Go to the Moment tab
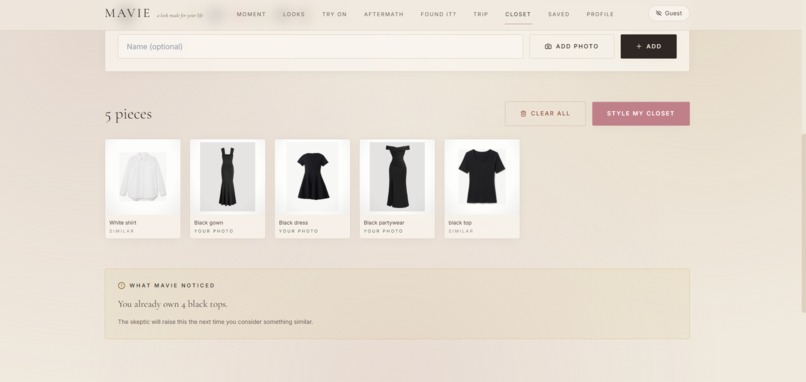 pyautogui.click(x=251, y=14)
